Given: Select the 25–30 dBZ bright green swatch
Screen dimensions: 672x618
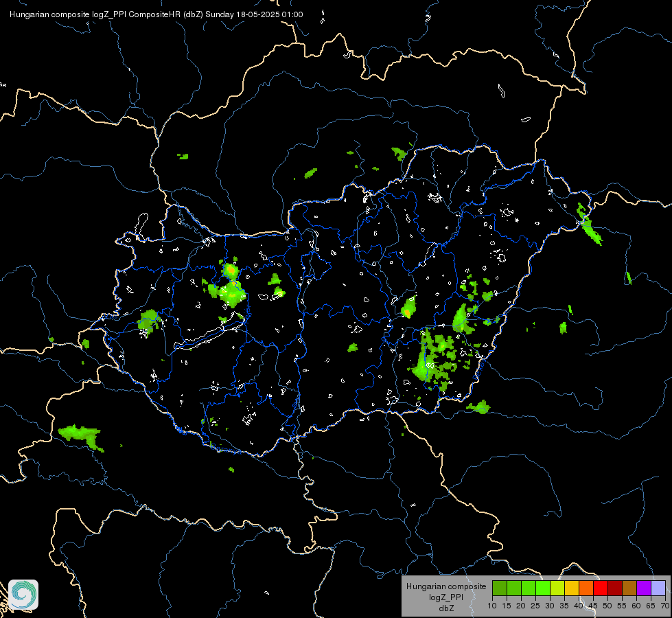Looking at the screenshot, I should click(x=542, y=588).
